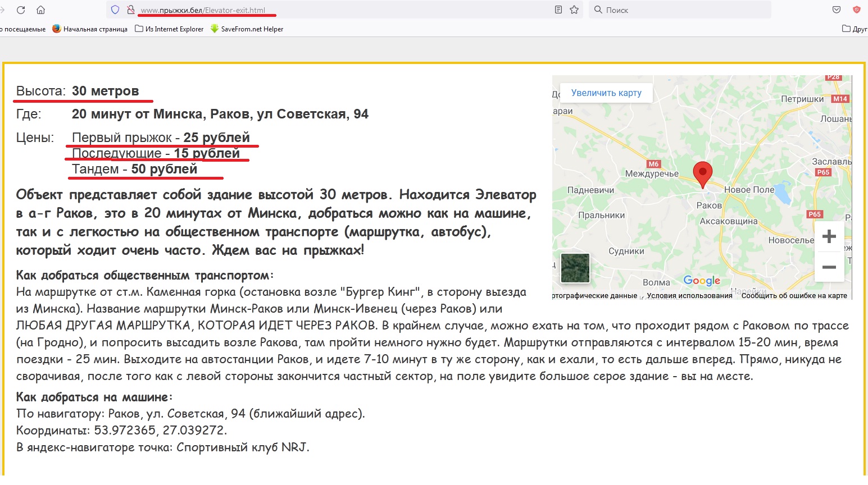The height and width of the screenshot is (485, 868).
Task: Zoom in on the map
Action: click(829, 236)
